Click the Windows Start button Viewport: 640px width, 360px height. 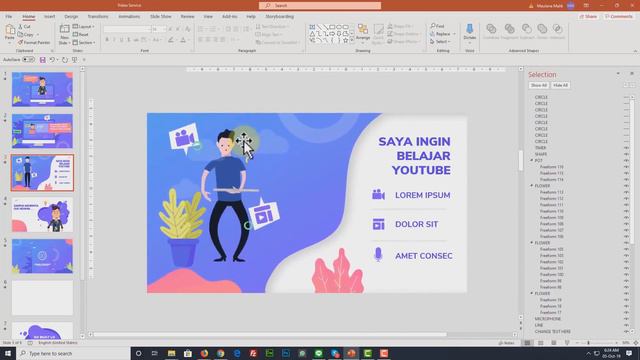click(8, 353)
